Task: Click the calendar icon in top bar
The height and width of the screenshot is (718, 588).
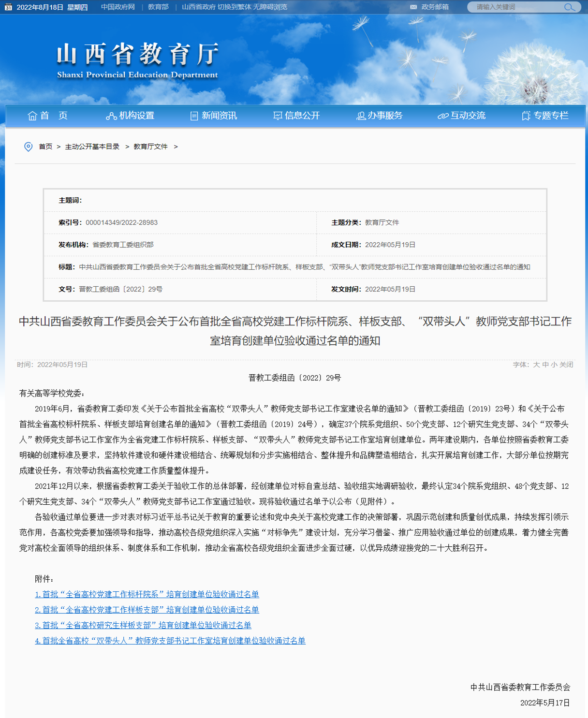Action: (x=8, y=7)
